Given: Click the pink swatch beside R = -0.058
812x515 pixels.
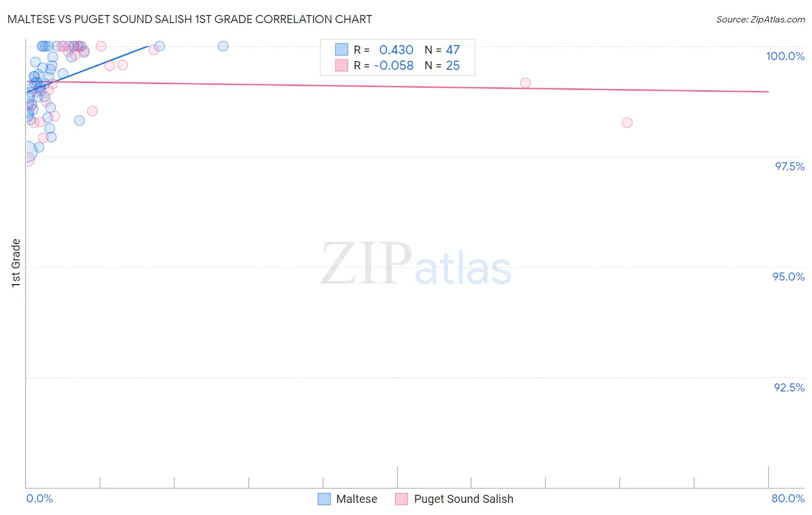Looking at the screenshot, I should pos(342,65).
